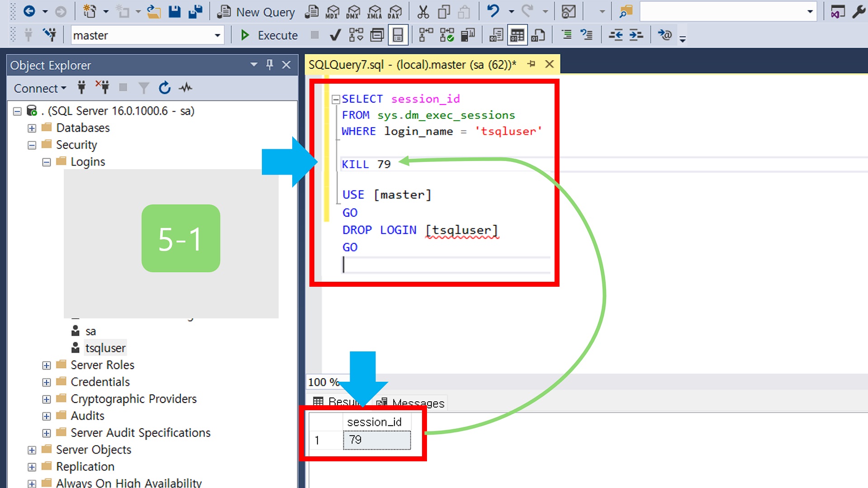The width and height of the screenshot is (868, 488).
Task: Click the Parse checkmark icon
Action: 335,35
